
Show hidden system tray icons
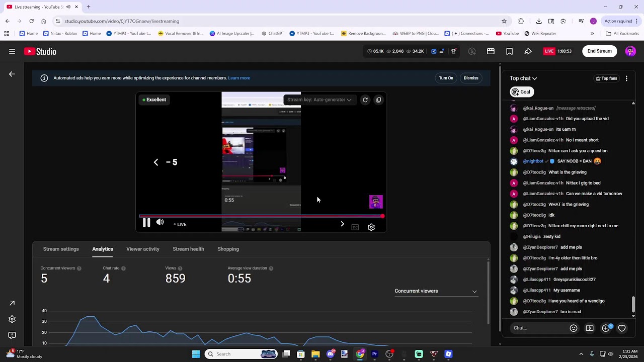click(581, 354)
